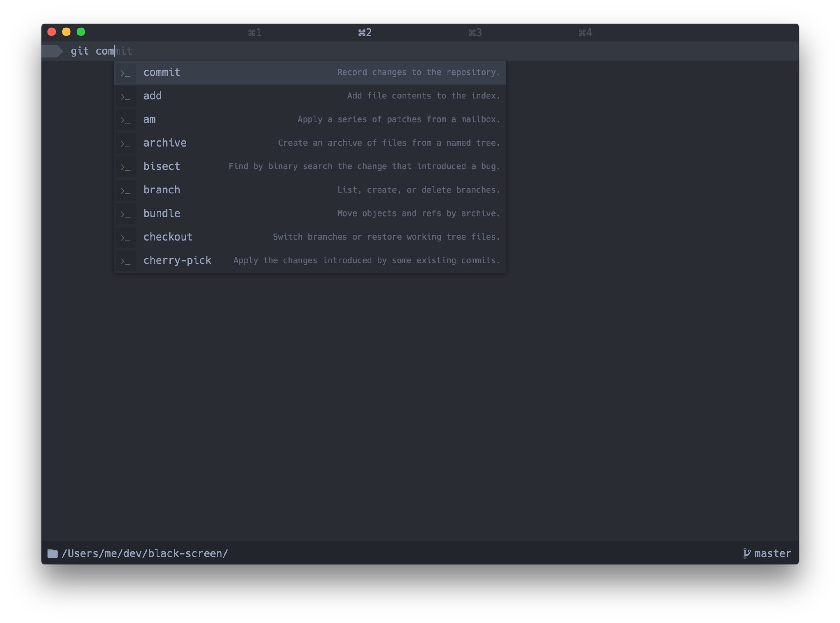The width and height of the screenshot is (840, 623).
Task: Click terminal icon next to cherry-pick
Action: pyautogui.click(x=126, y=261)
